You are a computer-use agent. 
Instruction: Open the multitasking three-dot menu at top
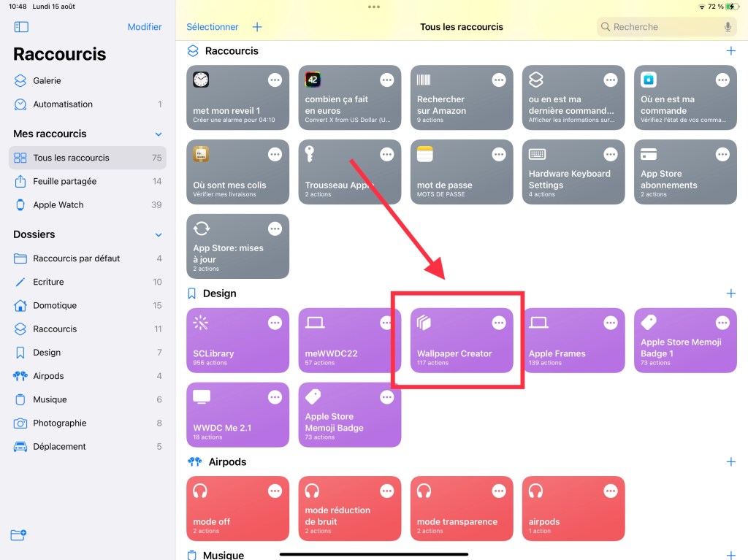pos(374,7)
